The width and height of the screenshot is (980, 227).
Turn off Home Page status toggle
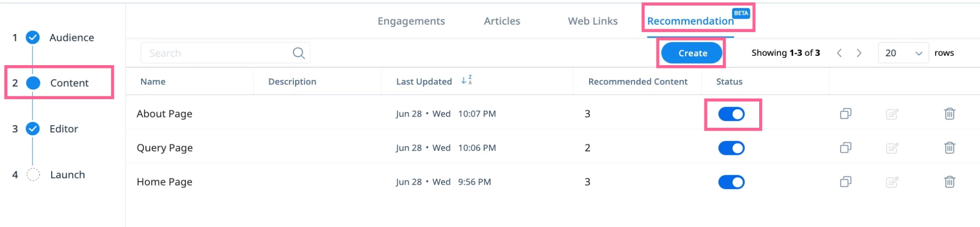(731, 182)
